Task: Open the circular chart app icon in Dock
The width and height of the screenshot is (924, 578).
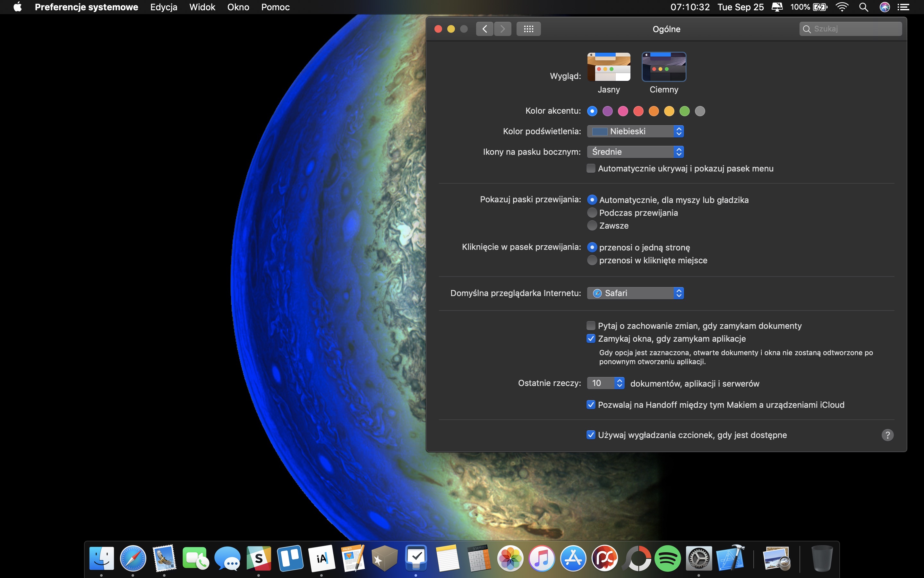Action: coord(636,558)
